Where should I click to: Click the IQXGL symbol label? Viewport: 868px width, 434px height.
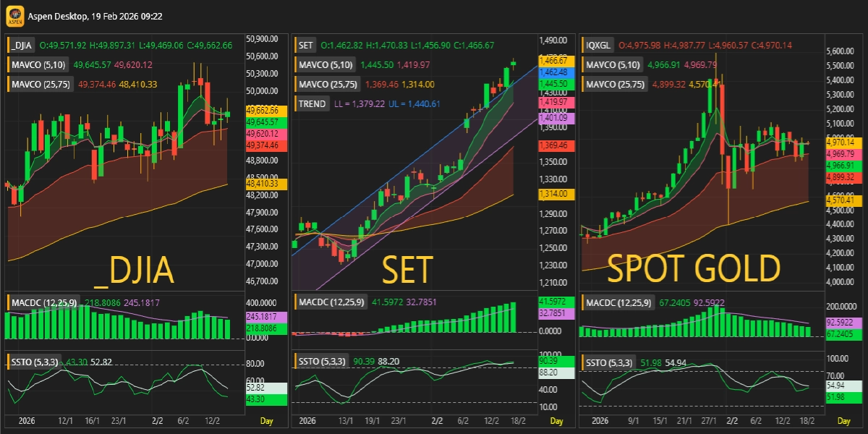600,46
